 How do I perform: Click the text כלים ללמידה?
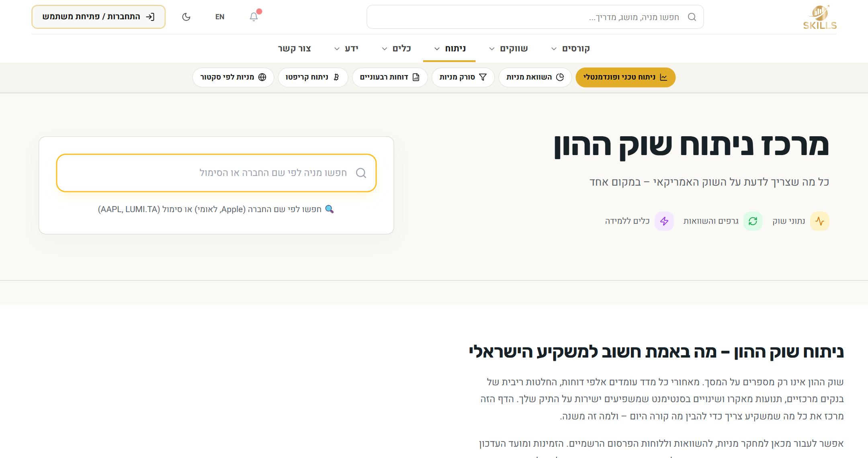click(627, 221)
